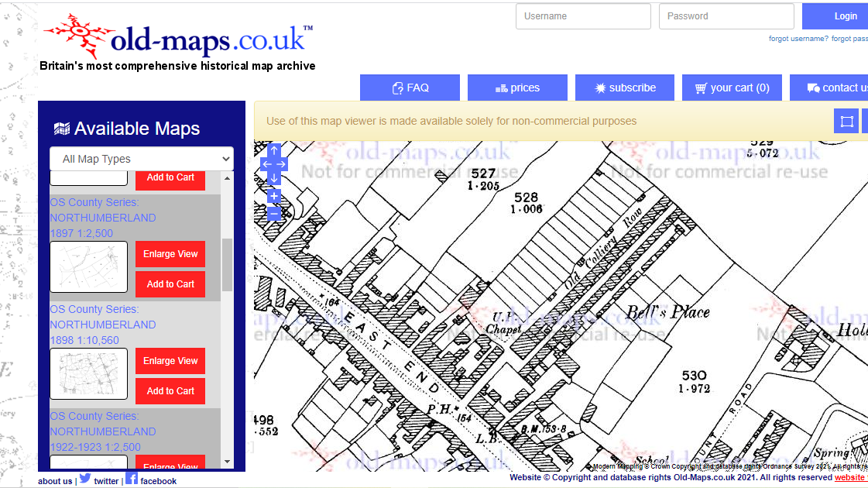Pan the map right with arrow
Image resolution: width=868 pixels, height=488 pixels.
[x=281, y=164]
